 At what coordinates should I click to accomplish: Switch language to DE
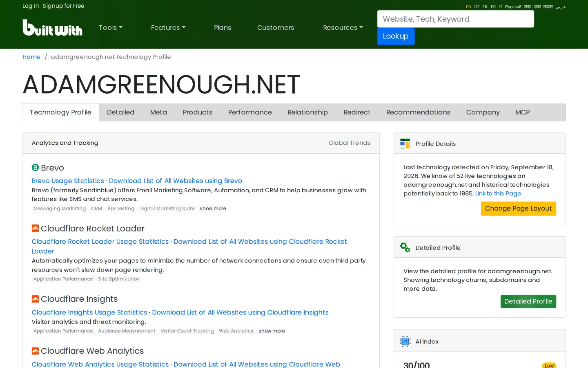[x=477, y=7]
